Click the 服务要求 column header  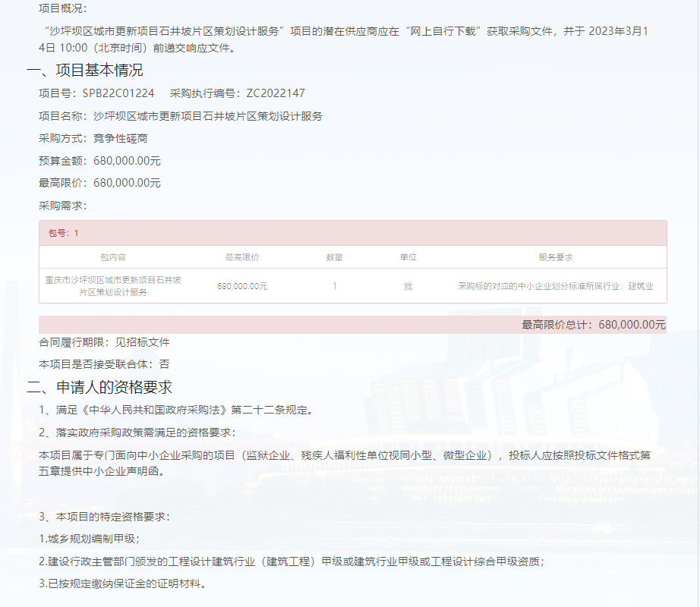click(x=555, y=257)
